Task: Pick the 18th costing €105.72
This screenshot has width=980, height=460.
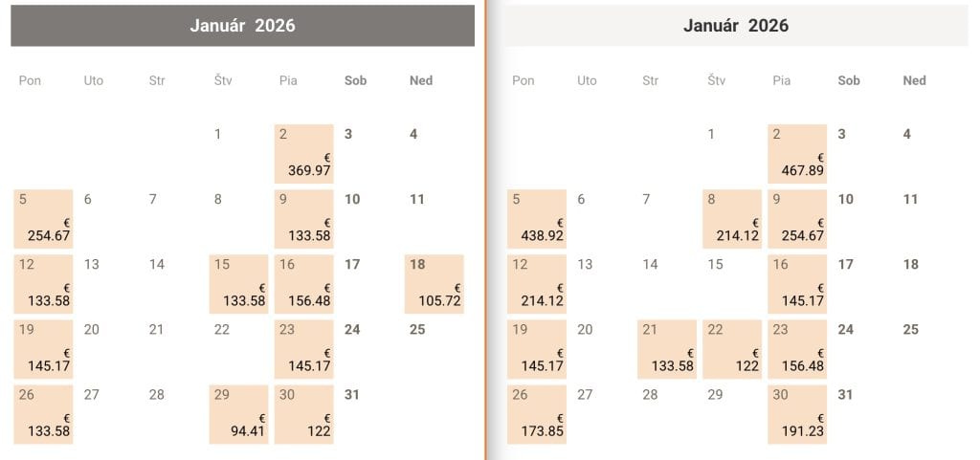Action: pos(434,284)
